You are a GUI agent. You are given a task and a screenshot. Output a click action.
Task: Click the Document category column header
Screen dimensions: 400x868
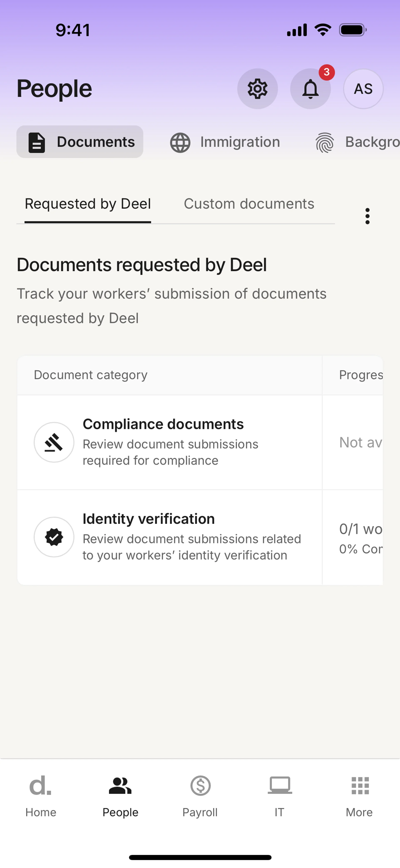91,375
